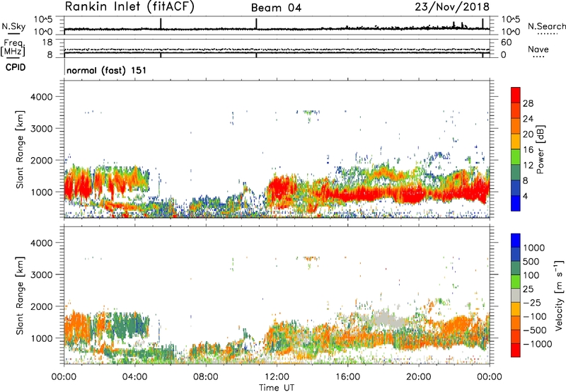The image size is (566, 392).
Task: Select the "24" value on the power colorbar
Action: pyautogui.click(x=528, y=119)
